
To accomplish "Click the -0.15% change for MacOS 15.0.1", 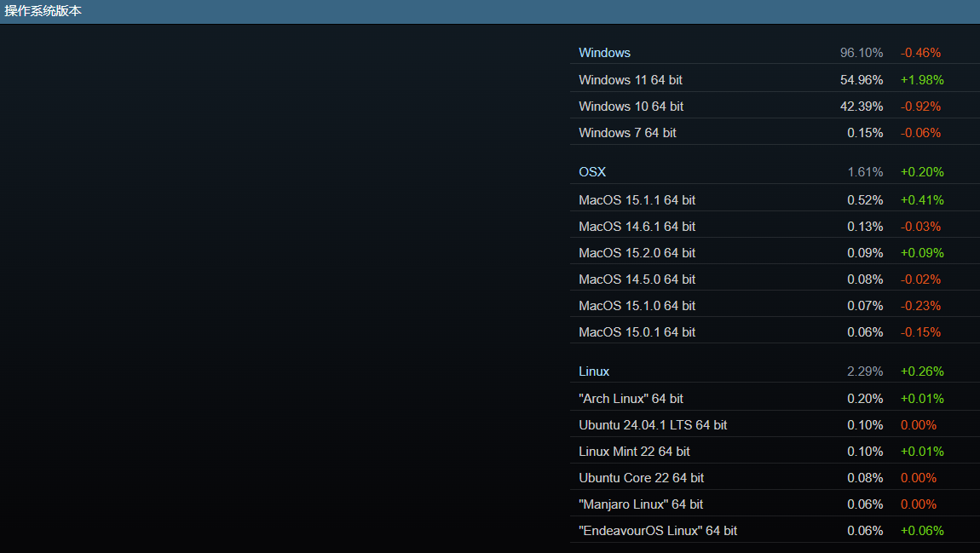I will pos(920,331).
